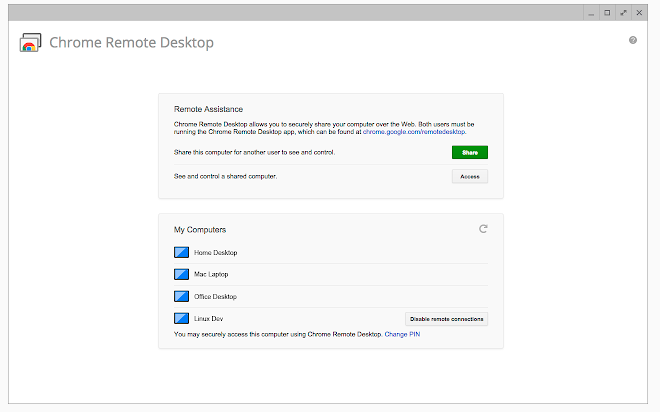Follow the Change PIN link
This screenshot has height=412, width=660.
405,334
